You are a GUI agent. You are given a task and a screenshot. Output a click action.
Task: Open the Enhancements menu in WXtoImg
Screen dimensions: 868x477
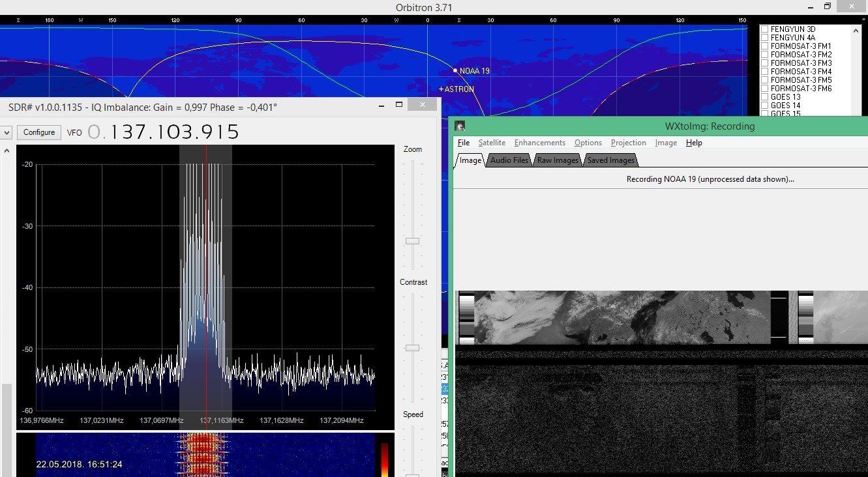(539, 143)
